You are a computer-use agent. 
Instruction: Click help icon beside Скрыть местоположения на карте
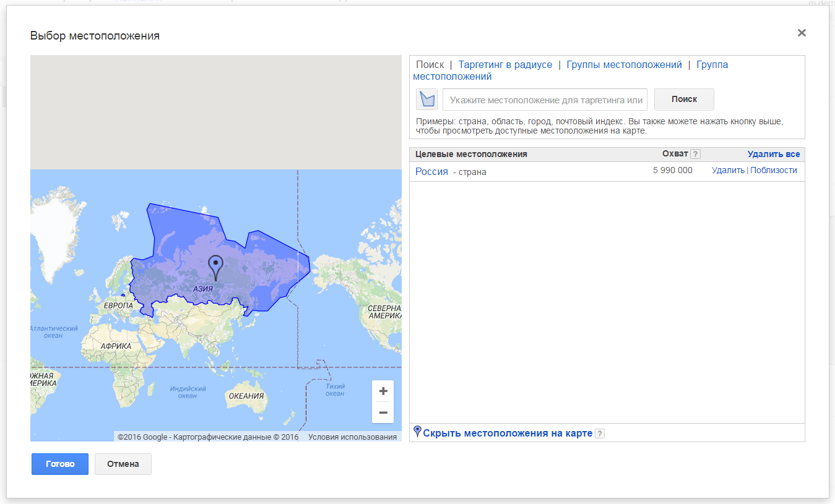tap(599, 434)
